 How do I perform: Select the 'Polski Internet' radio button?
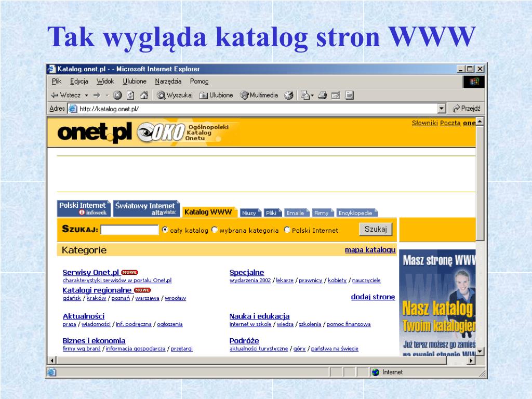pos(287,230)
